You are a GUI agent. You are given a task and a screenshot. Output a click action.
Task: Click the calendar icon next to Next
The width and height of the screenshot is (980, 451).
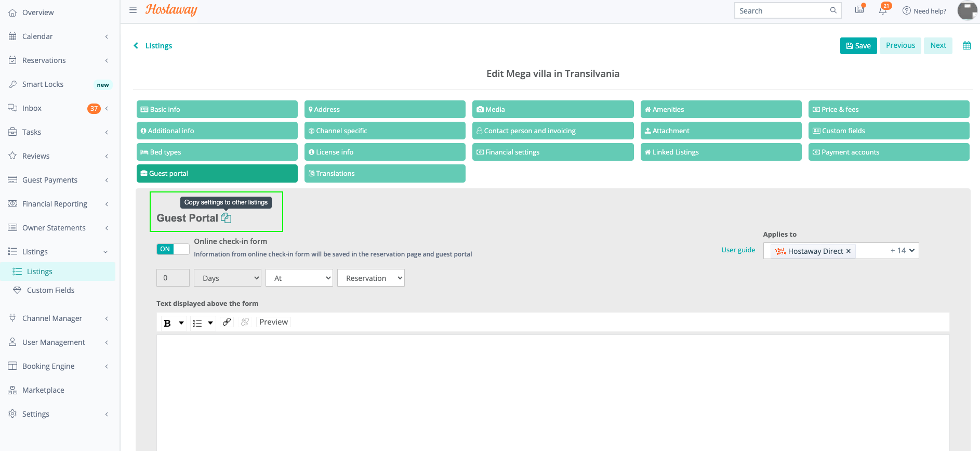click(966, 46)
